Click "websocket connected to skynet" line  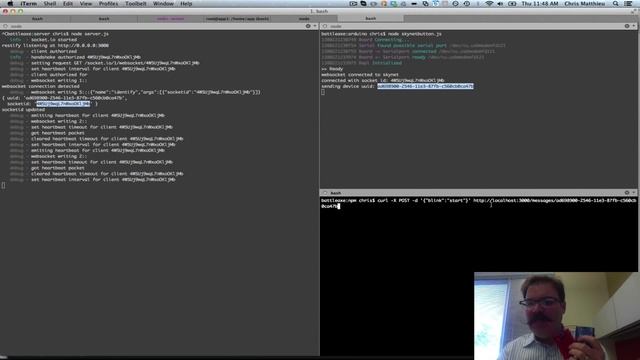pyautogui.click(x=360, y=74)
